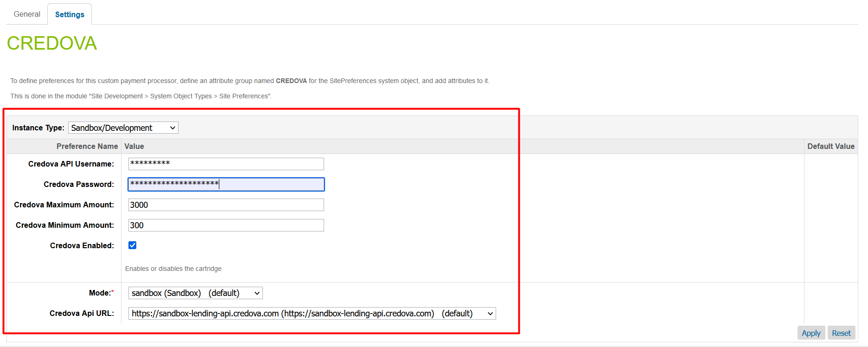Open the Instance Type dropdown
This screenshot has height=347, width=868.
point(123,128)
